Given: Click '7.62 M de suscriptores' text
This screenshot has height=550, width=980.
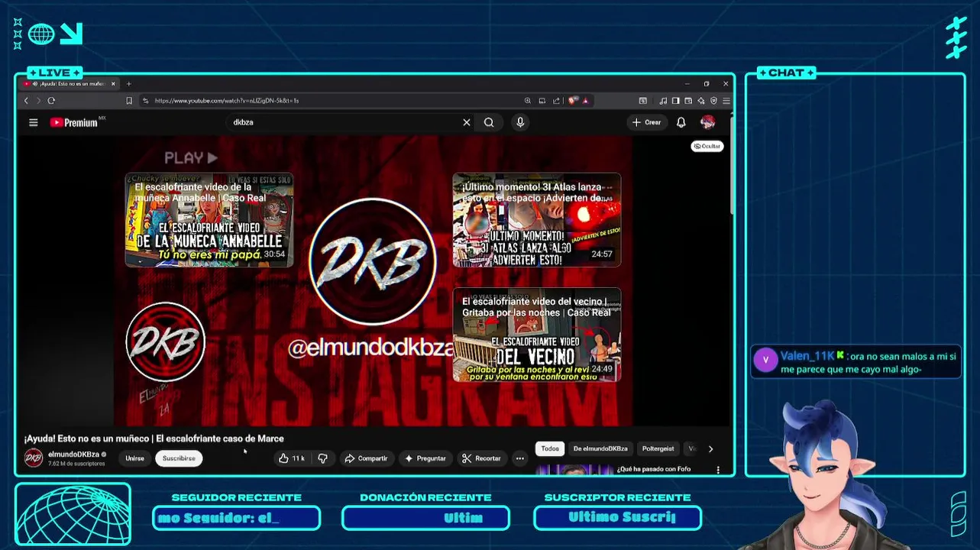Looking at the screenshot, I should pyautogui.click(x=76, y=464).
